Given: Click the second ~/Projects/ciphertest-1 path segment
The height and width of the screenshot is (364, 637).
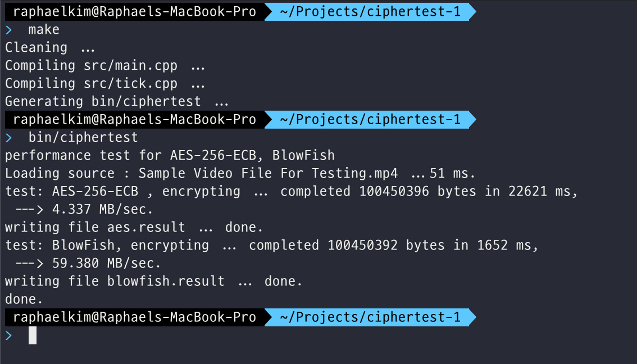Looking at the screenshot, I should pos(370,119).
